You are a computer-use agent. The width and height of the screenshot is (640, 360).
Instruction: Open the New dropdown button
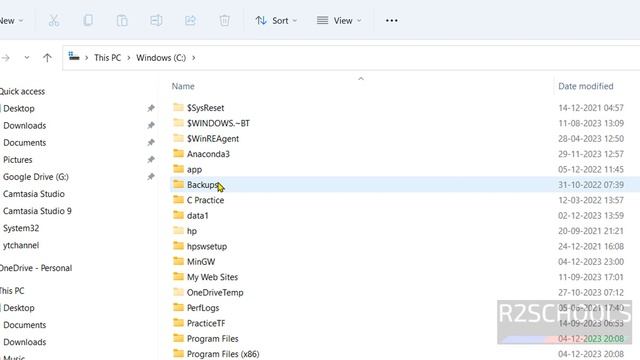11,20
